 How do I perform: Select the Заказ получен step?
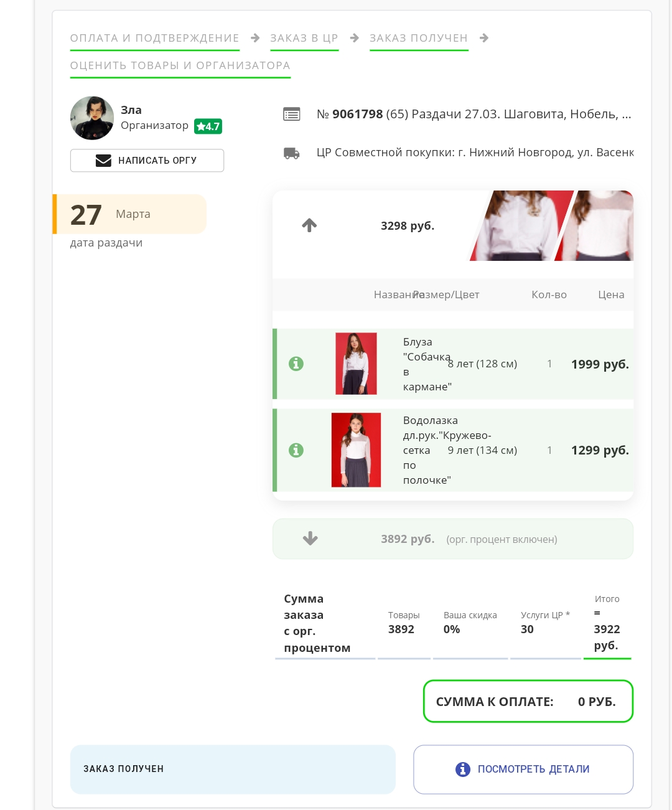click(418, 39)
